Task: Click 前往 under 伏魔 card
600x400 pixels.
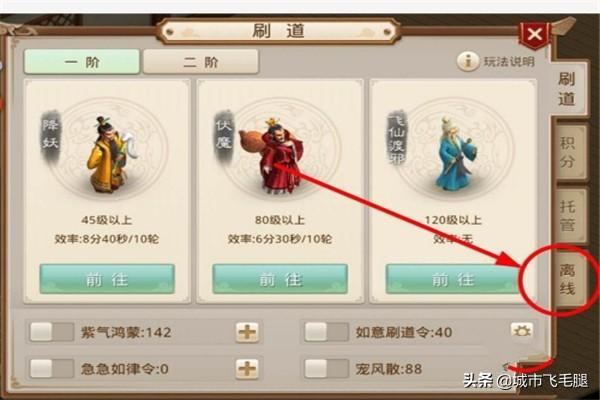Action: (280, 279)
